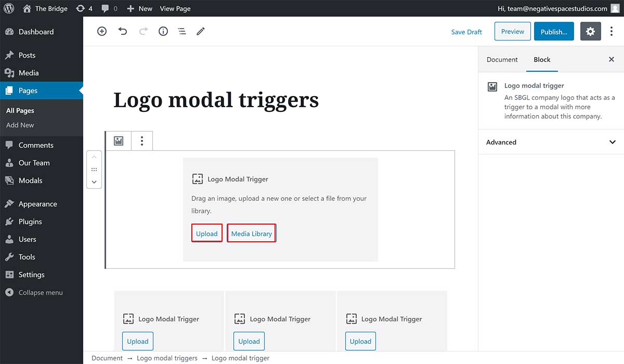
Task: Open the block navigation list icon
Action: point(182,31)
